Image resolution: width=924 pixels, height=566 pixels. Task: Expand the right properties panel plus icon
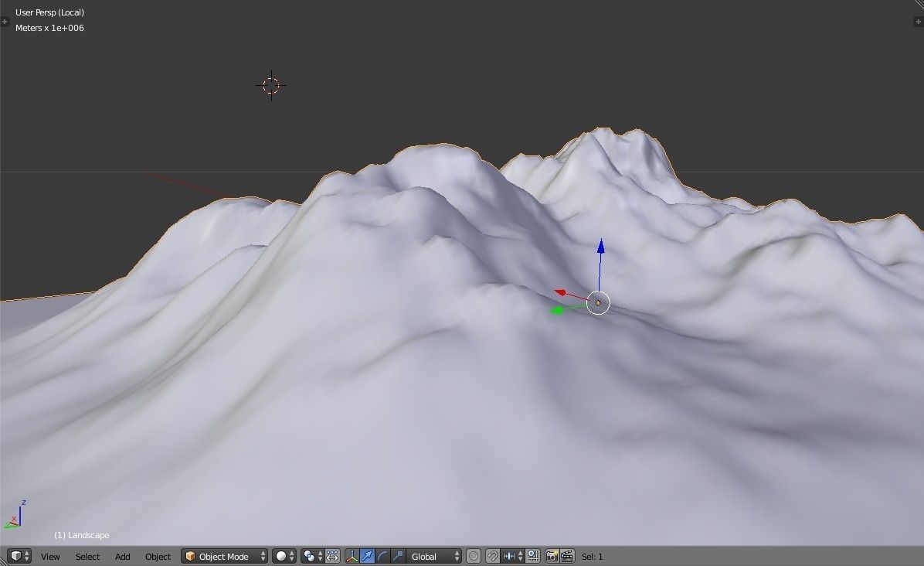click(x=919, y=22)
